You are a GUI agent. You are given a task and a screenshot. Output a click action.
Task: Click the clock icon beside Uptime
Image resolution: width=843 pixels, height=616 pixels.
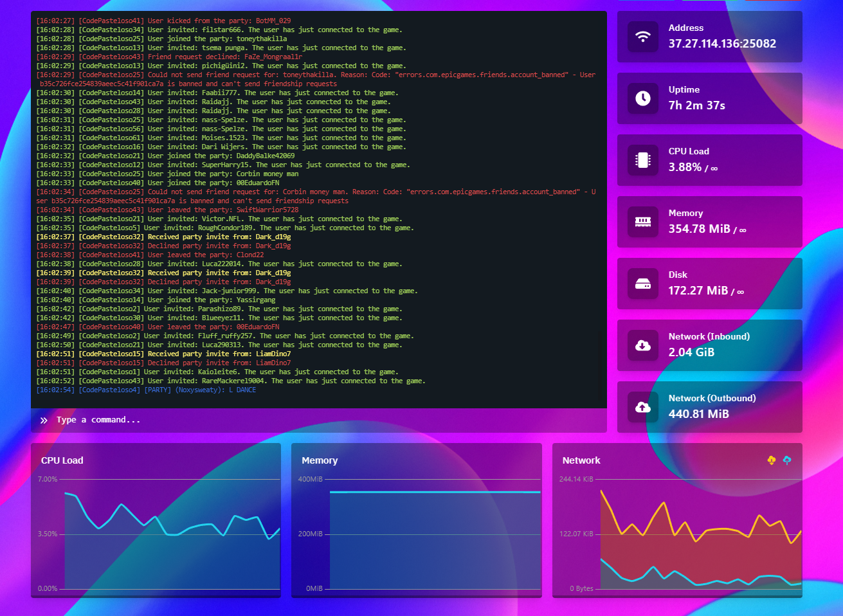click(x=643, y=98)
